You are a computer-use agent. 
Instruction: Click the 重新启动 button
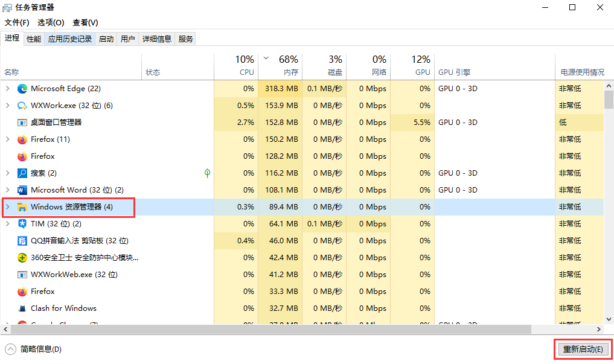[x=583, y=350]
